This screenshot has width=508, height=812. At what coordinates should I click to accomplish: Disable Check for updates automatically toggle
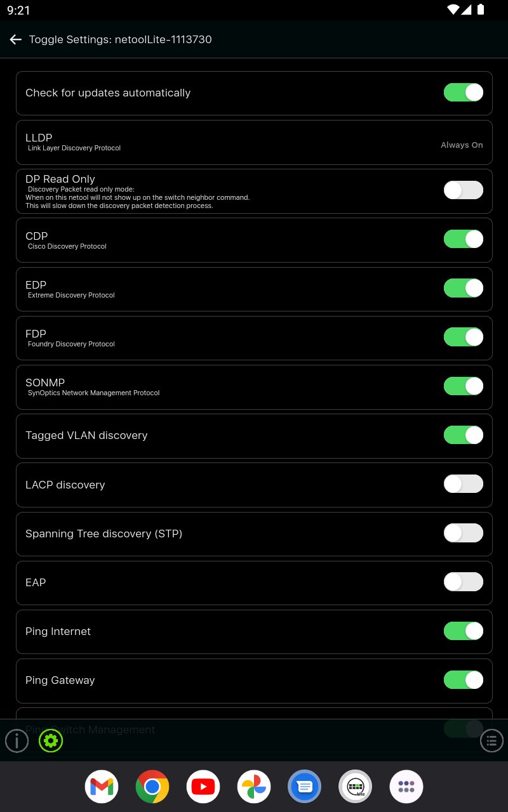(x=463, y=93)
